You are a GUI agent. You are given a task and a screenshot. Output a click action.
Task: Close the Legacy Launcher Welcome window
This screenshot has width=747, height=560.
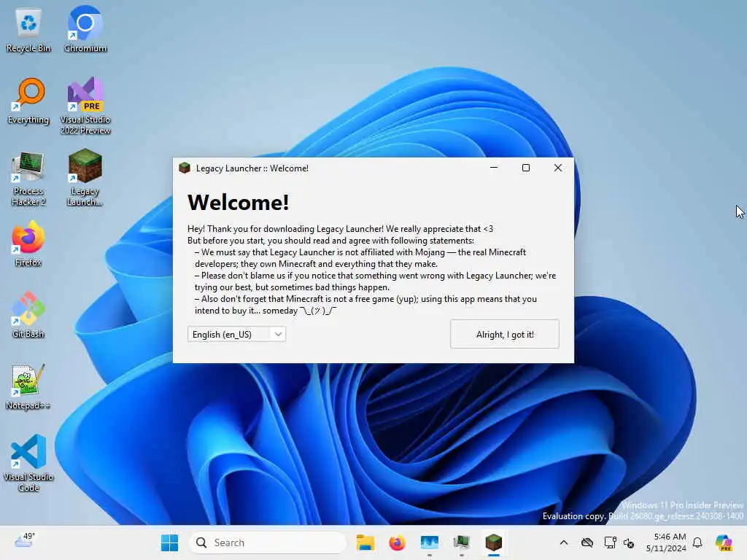[x=558, y=168]
